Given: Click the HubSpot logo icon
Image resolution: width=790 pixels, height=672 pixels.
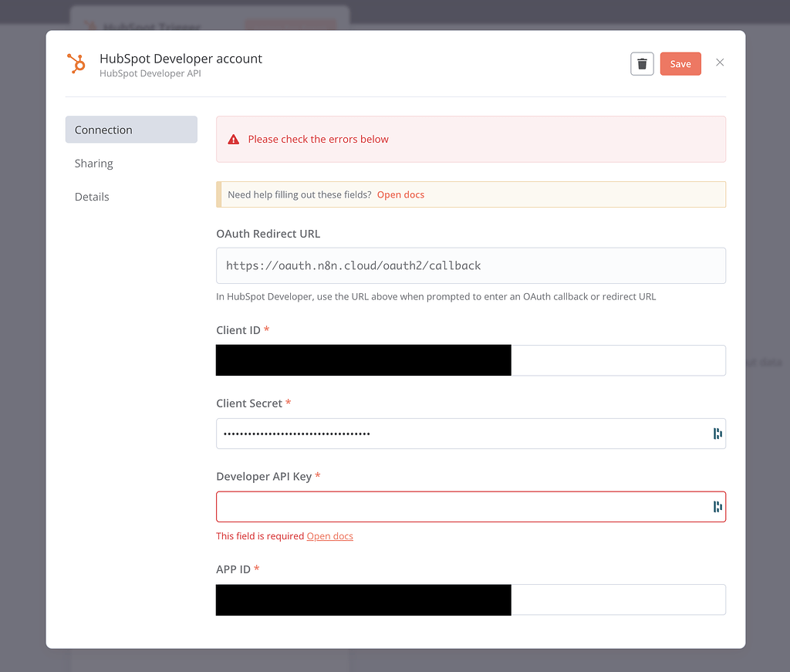Looking at the screenshot, I should coord(76,63).
